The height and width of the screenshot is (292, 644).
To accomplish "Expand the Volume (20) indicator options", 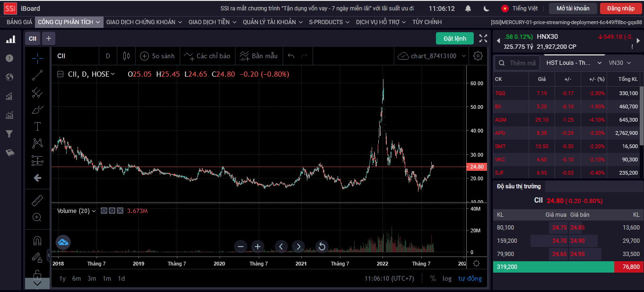I will tap(94, 211).
